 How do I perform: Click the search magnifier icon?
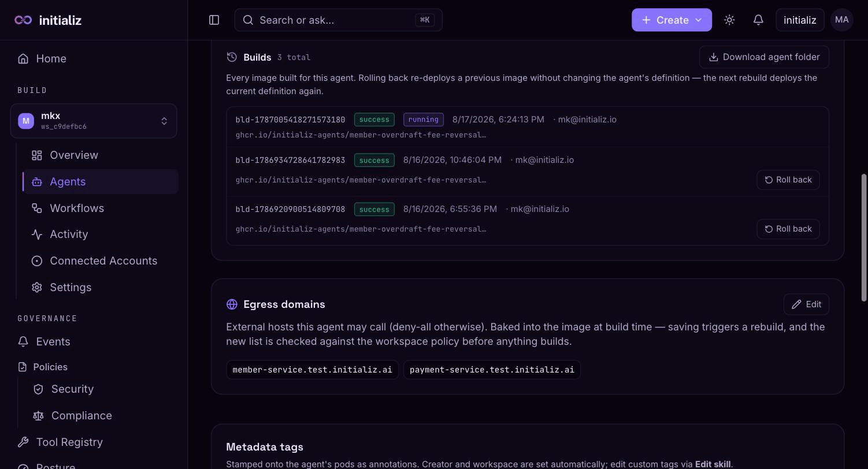point(248,20)
